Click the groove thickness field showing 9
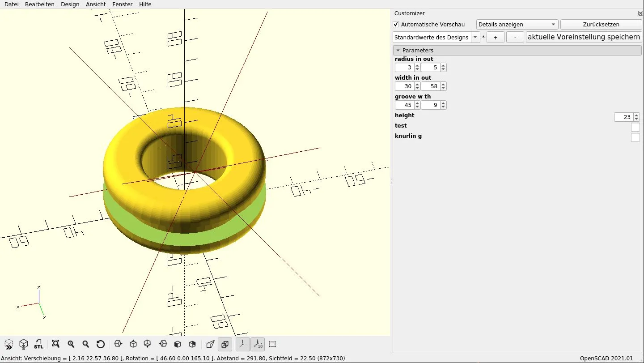644x363 pixels. click(431, 105)
